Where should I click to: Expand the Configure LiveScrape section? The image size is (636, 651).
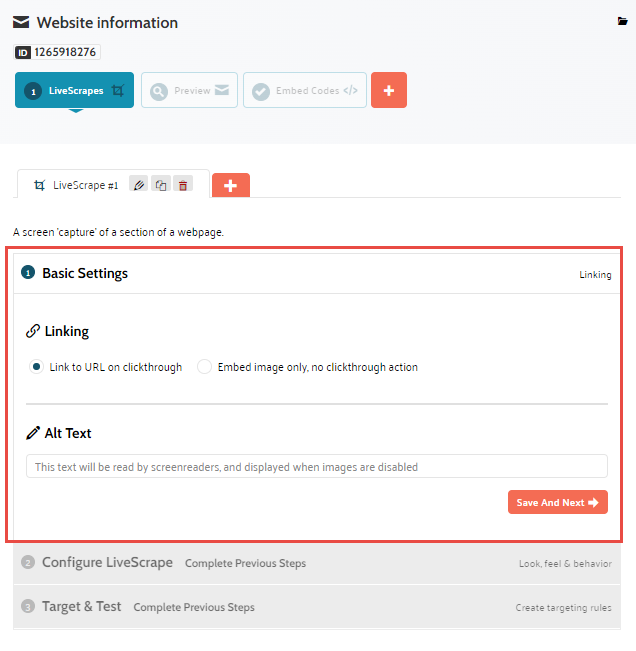107,563
